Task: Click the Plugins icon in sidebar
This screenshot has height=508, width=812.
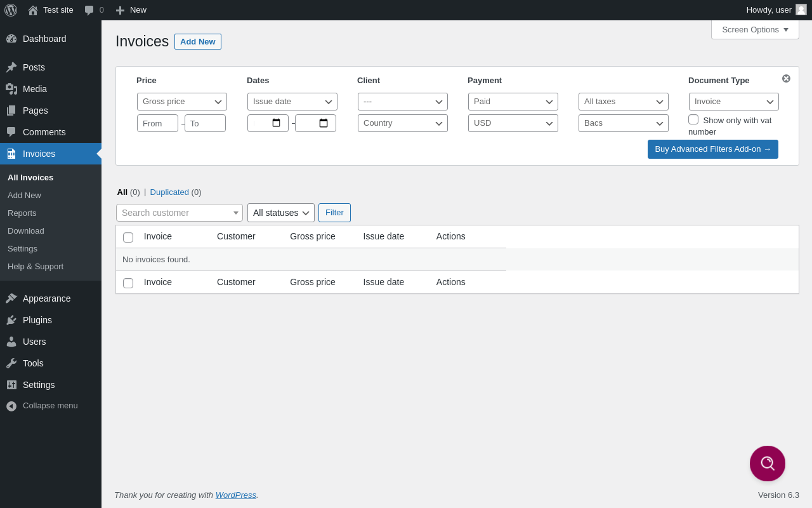Action: click(11, 320)
